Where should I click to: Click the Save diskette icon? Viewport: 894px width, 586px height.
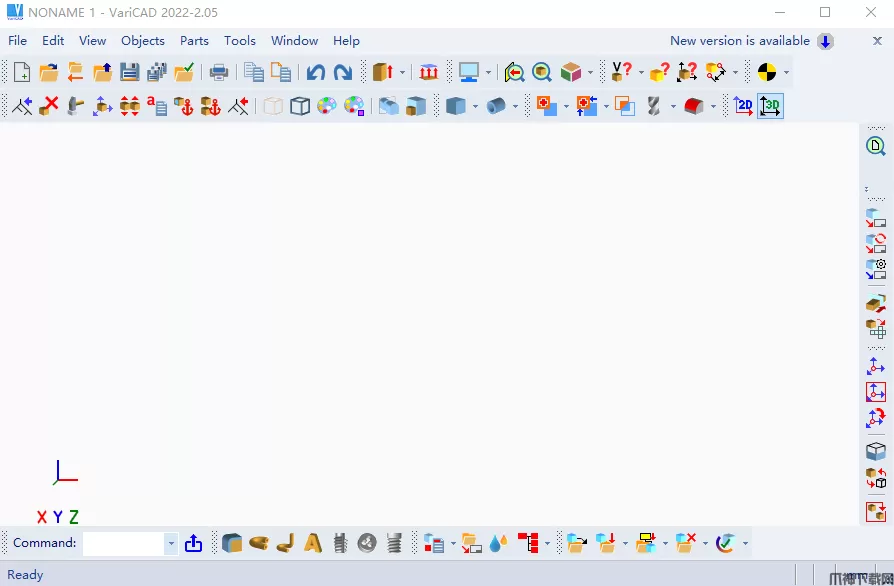[x=129, y=72]
